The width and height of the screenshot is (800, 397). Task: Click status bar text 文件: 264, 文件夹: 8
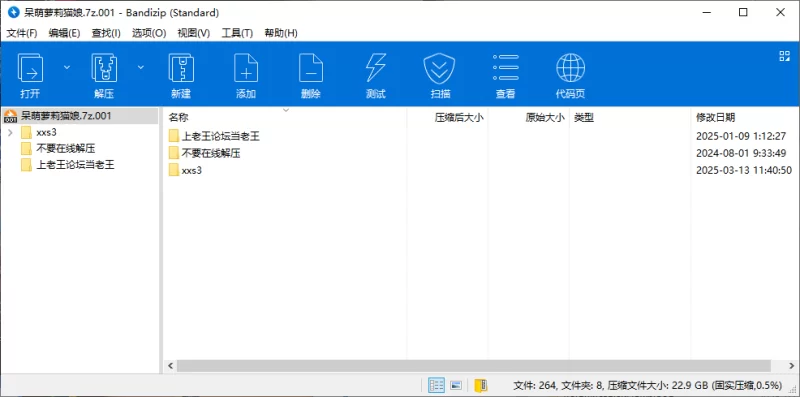(558, 385)
